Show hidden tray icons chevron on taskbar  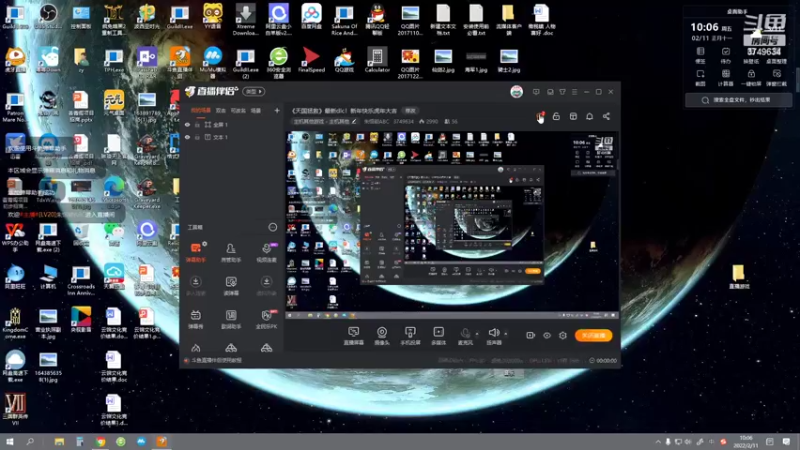(658, 442)
